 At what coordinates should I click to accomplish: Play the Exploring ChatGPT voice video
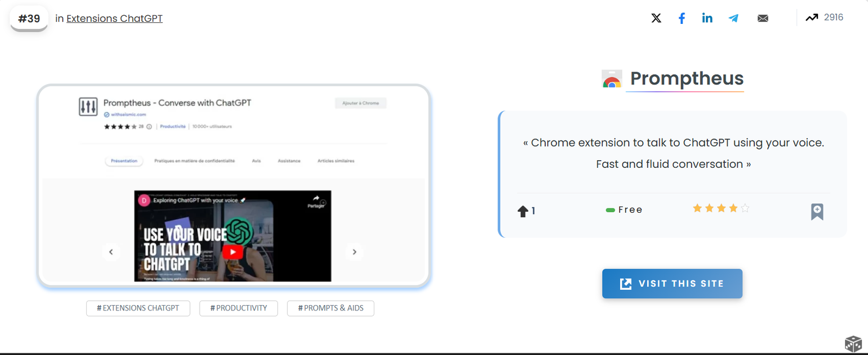[233, 251]
